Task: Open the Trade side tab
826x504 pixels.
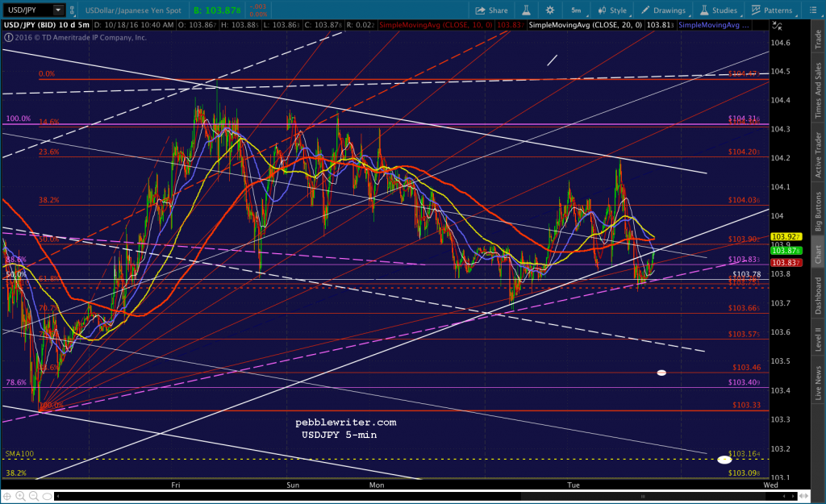Action: (818, 40)
